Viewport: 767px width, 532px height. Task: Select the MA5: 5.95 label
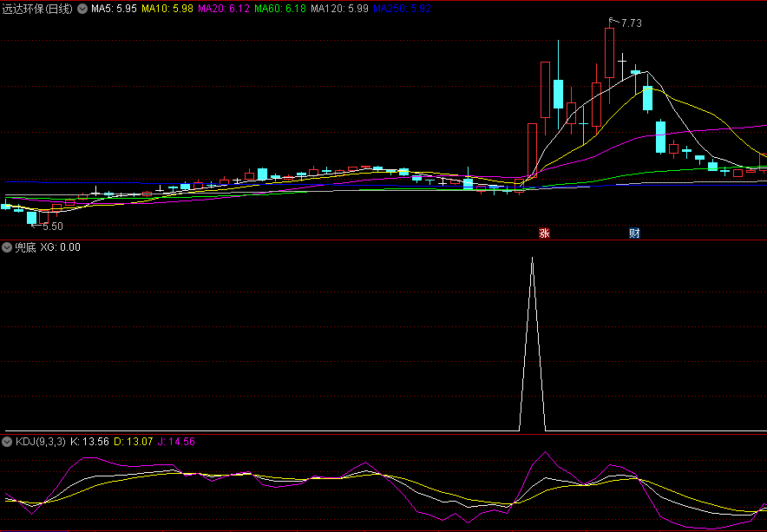[114, 9]
